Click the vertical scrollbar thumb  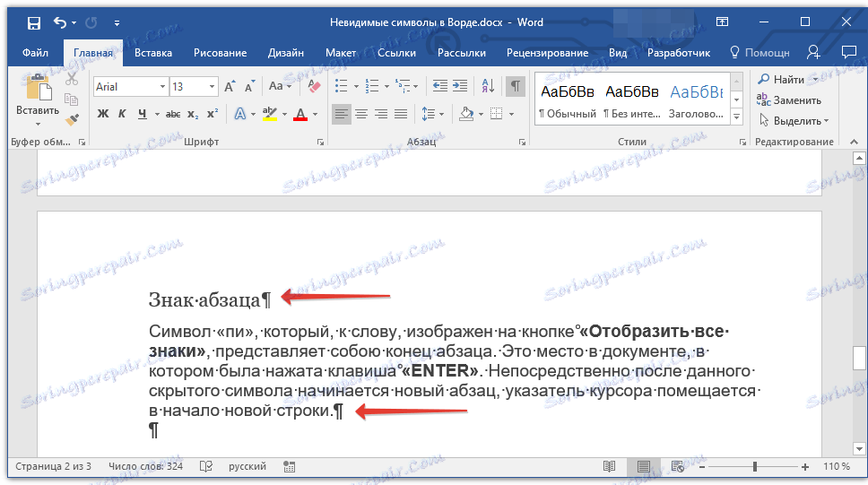(x=859, y=358)
